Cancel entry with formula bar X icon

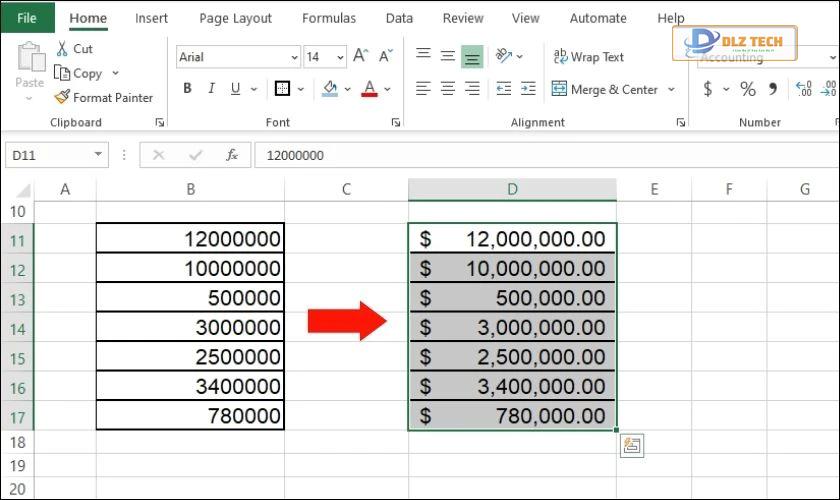[159, 155]
